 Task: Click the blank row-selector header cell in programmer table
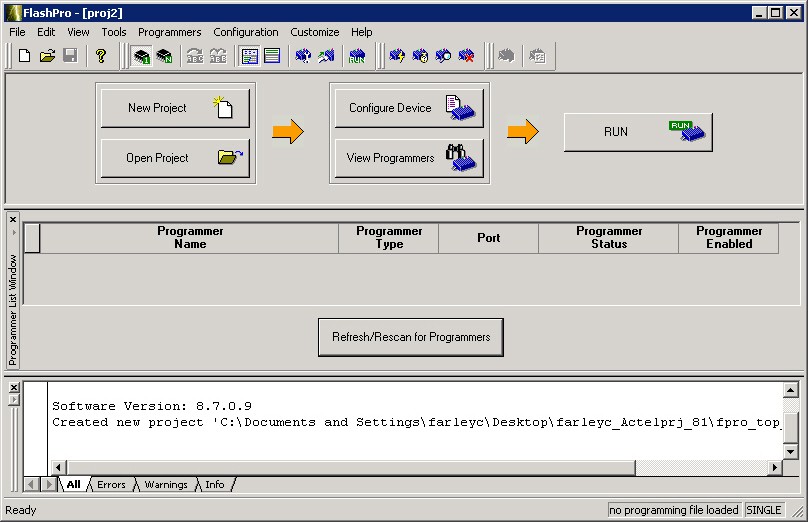pyautogui.click(x=32, y=238)
